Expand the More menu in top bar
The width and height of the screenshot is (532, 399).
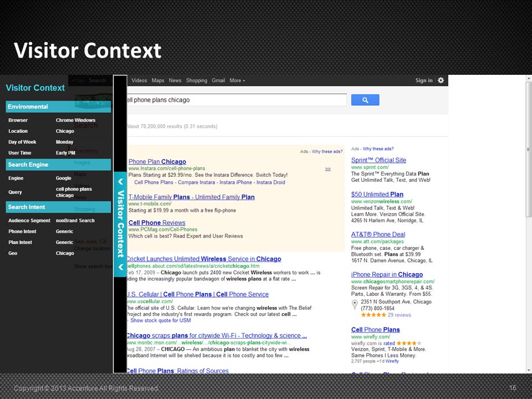tap(237, 80)
